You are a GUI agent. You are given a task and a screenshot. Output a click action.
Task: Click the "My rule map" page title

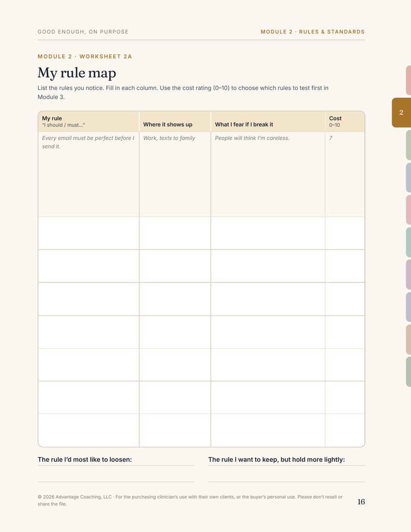click(77, 73)
